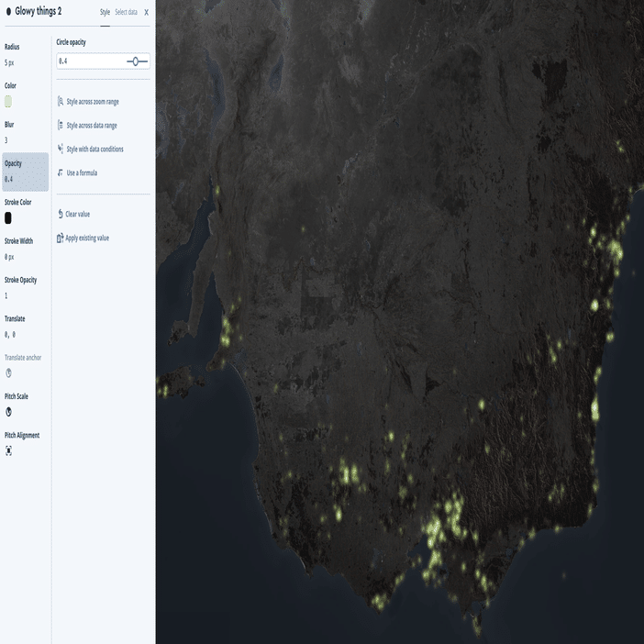Click the Apply existing value icon
The width and height of the screenshot is (644, 644).
(x=60, y=238)
